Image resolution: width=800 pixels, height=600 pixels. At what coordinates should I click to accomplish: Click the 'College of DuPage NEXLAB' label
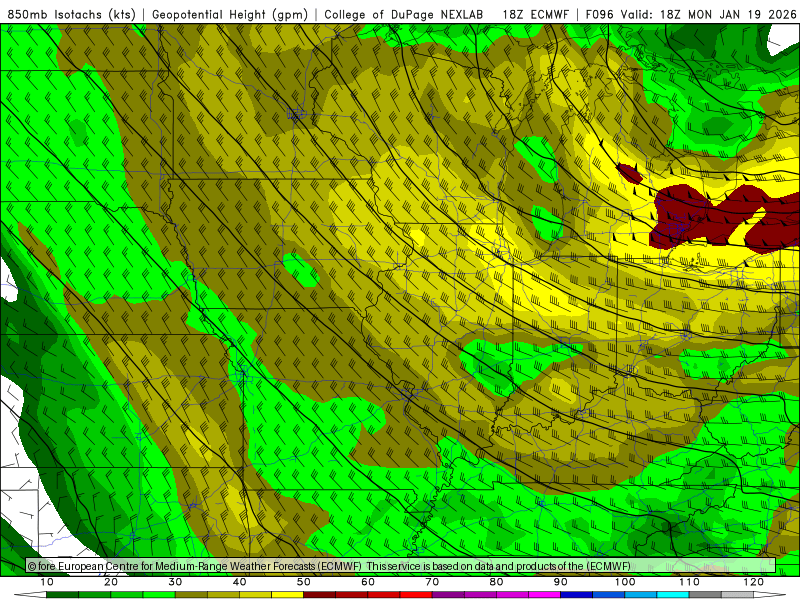point(404,15)
